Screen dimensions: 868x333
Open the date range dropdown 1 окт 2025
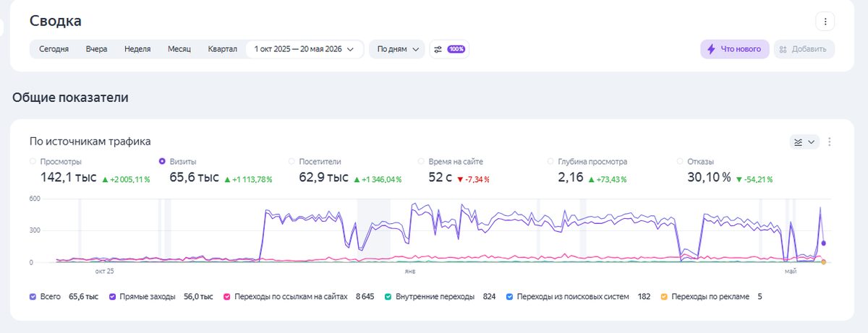[305, 49]
